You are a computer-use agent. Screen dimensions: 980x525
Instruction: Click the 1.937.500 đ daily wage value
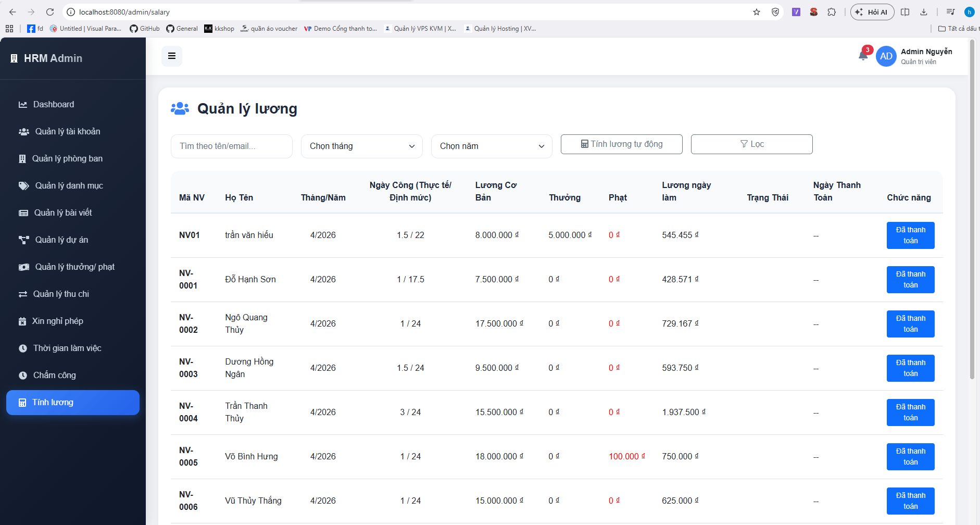[684, 413]
